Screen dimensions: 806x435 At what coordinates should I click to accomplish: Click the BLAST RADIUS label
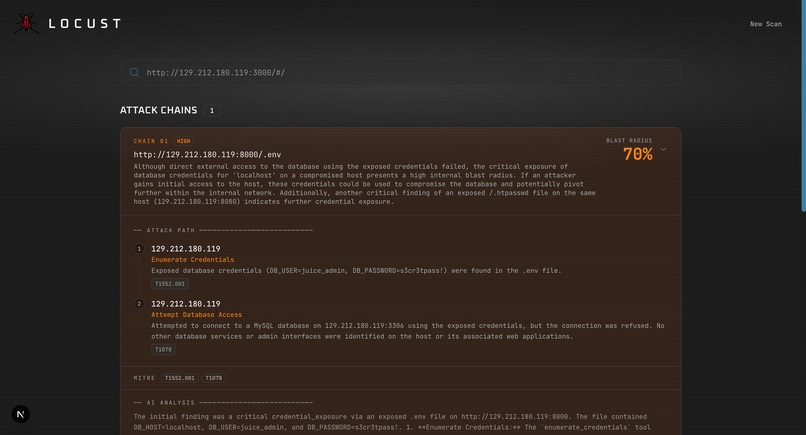(629, 140)
